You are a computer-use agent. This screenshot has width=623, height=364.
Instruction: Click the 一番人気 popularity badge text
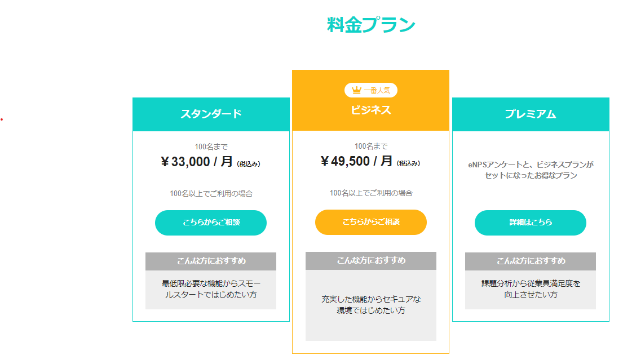click(x=377, y=90)
